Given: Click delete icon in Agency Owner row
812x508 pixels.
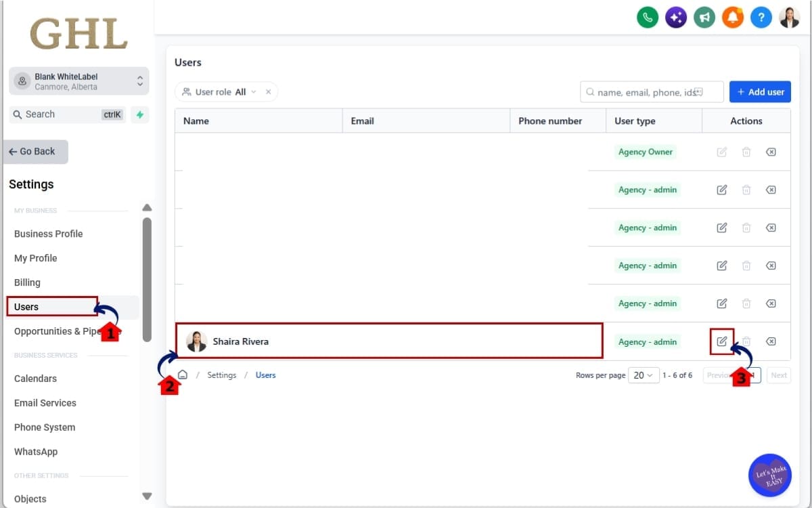Looking at the screenshot, I should [x=746, y=152].
